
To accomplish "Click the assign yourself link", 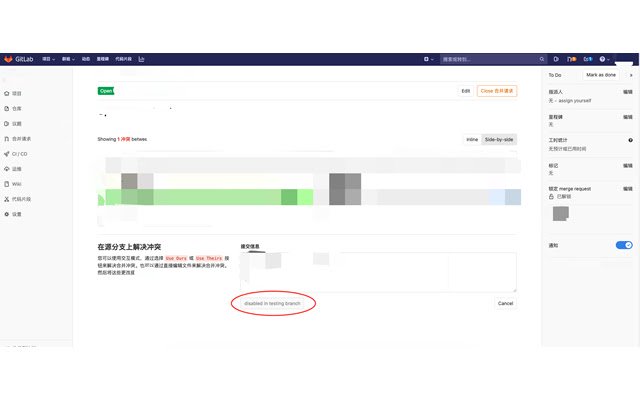I will click(x=575, y=101).
